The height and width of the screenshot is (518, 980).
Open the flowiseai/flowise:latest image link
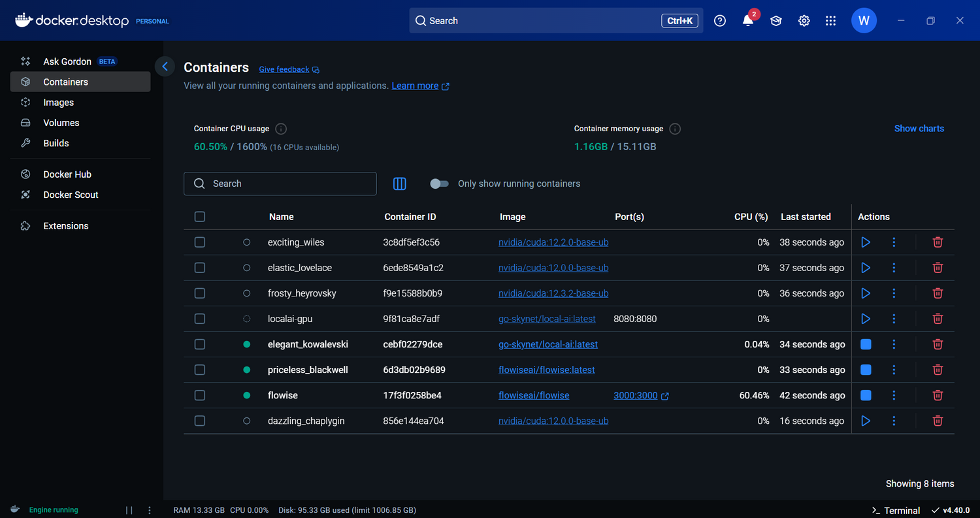click(x=547, y=370)
